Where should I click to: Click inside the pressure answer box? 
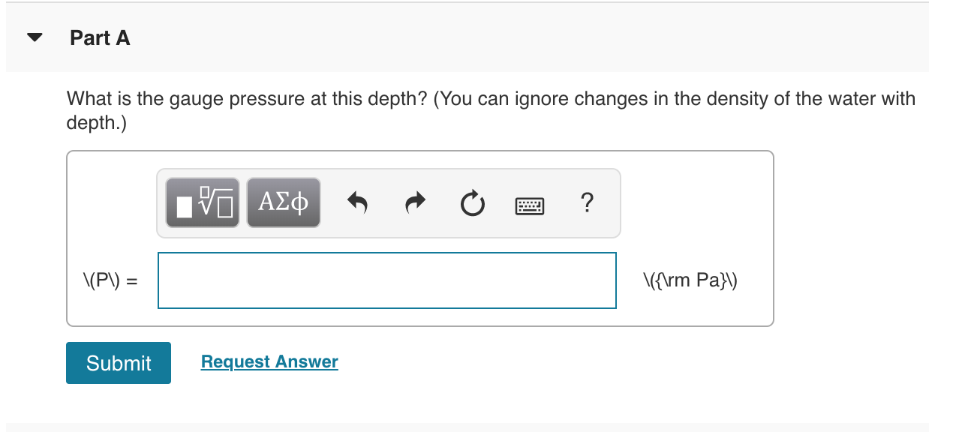click(386, 280)
